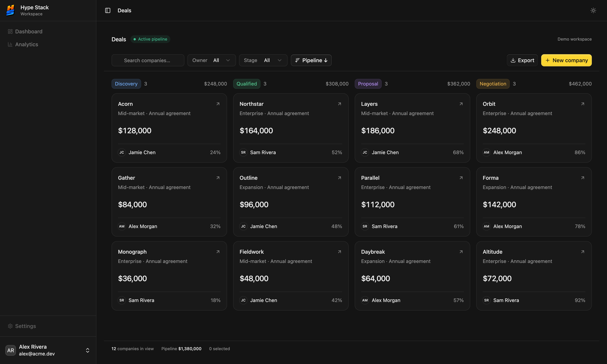The height and width of the screenshot is (364, 607).
Task: Select the Qualified stage label
Action: pos(247,84)
